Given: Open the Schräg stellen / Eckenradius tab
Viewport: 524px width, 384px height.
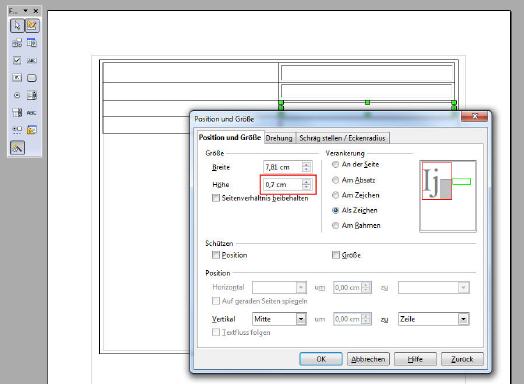Looking at the screenshot, I should pyautogui.click(x=342, y=138).
